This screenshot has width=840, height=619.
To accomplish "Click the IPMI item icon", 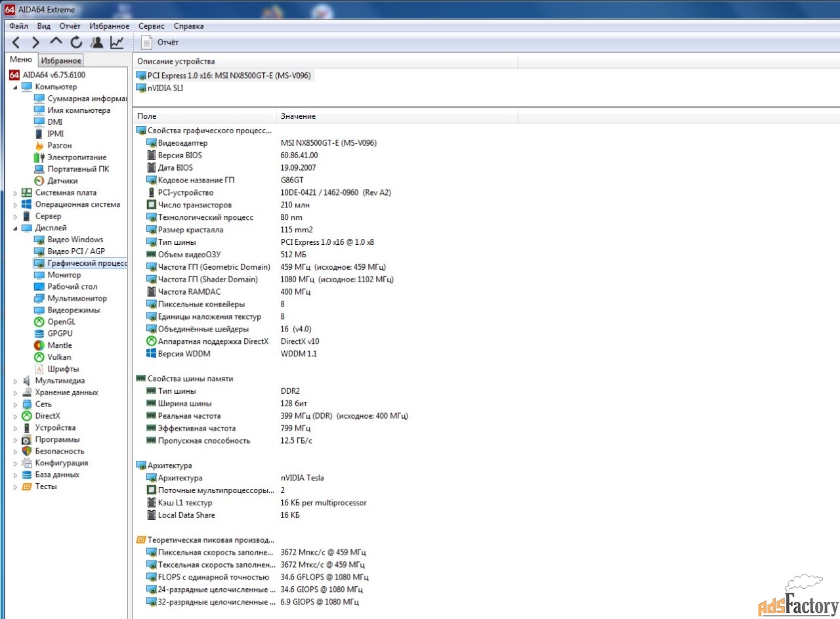I will (x=39, y=134).
